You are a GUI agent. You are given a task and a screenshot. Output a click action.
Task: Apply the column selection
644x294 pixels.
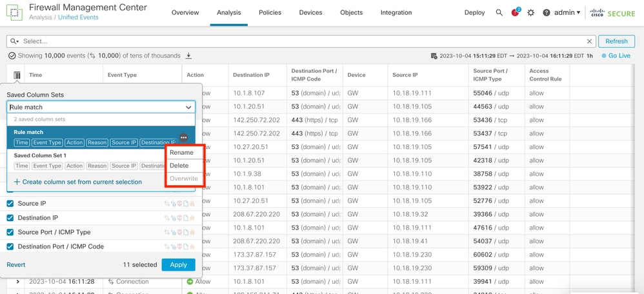178,265
